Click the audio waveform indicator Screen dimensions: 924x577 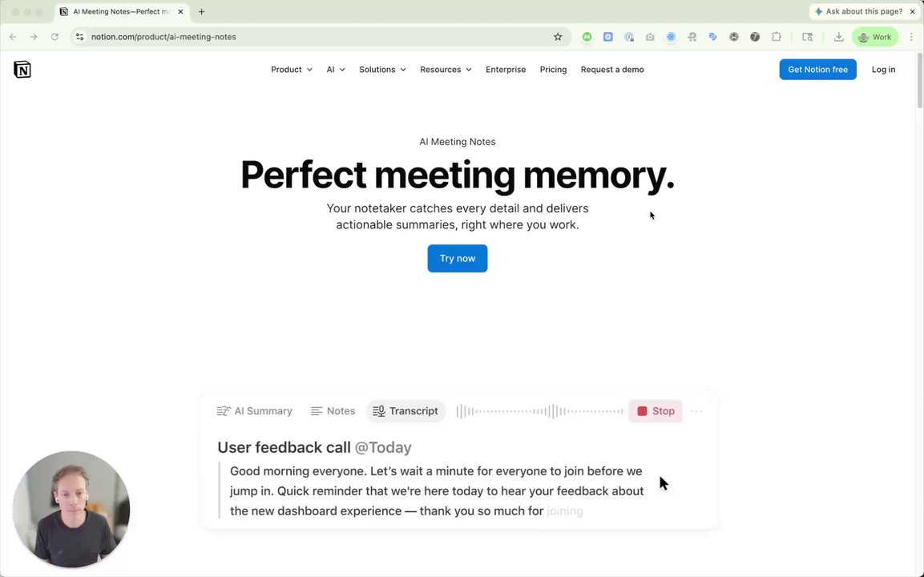[x=539, y=411]
